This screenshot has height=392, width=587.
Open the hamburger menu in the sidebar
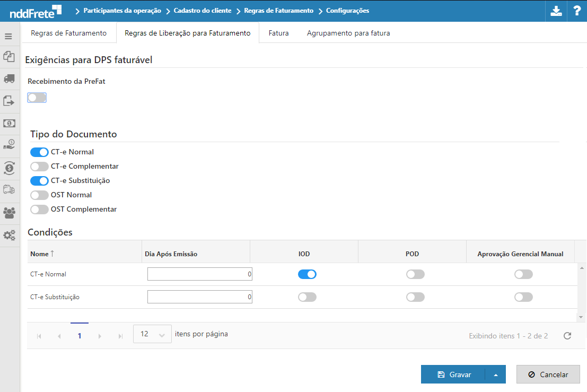tap(8, 37)
